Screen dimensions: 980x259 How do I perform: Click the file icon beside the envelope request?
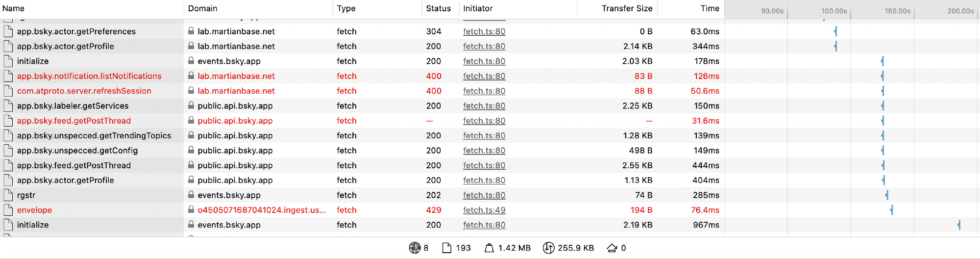tap(8, 210)
